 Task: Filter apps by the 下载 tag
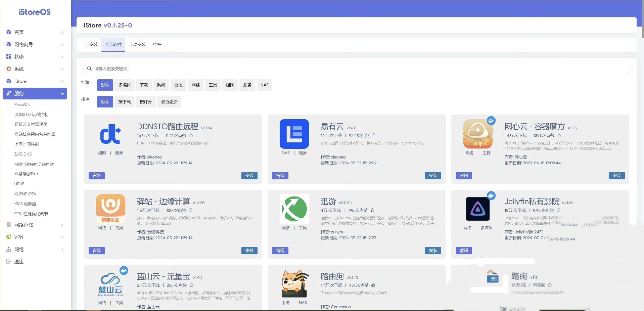[x=144, y=85]
